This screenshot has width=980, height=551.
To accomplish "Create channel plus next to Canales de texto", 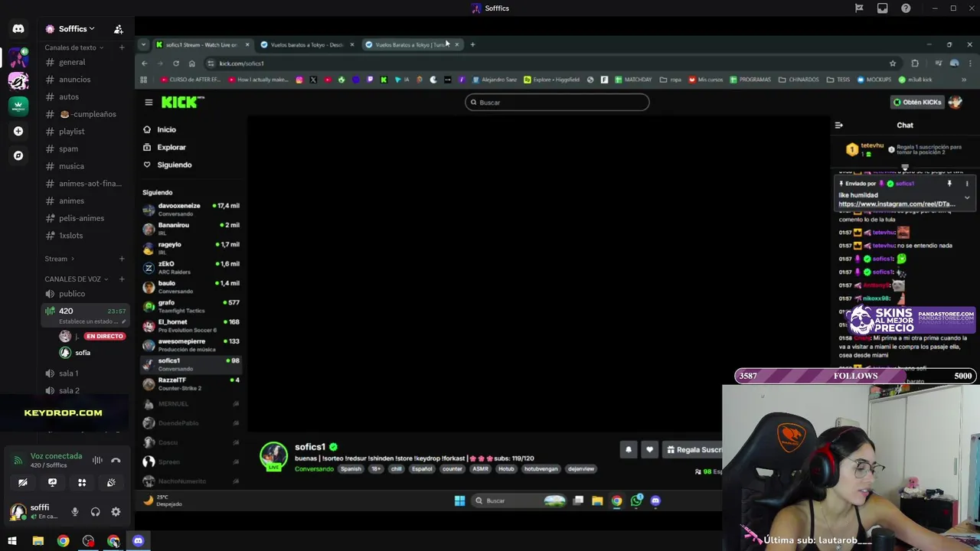I will click(x=122, y=47).
